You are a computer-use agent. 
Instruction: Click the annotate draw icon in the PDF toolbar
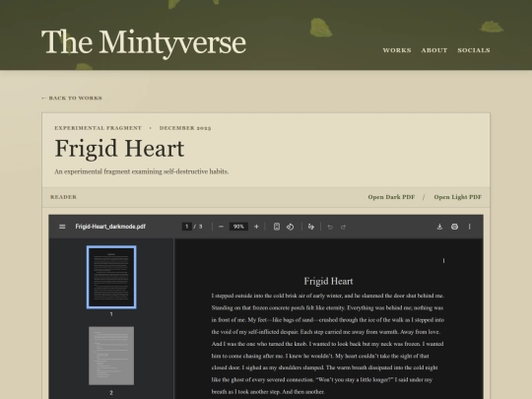(x=310, y=227)
